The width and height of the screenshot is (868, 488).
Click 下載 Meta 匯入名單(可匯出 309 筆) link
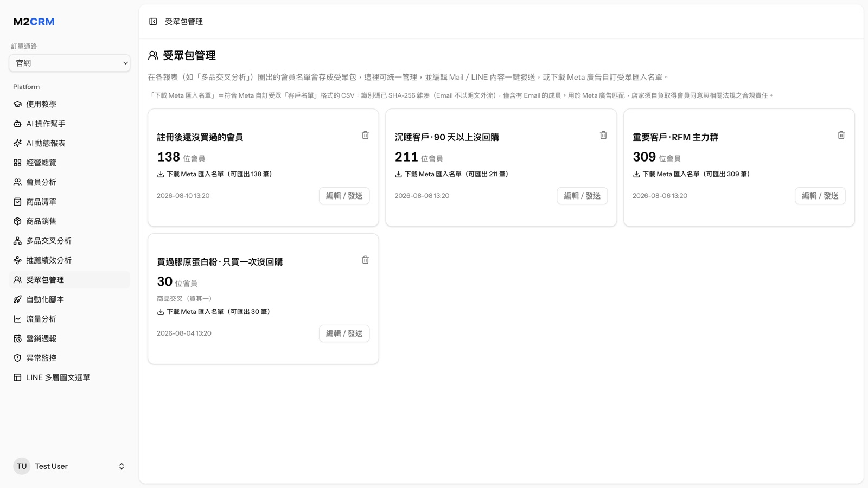[692, 174]
